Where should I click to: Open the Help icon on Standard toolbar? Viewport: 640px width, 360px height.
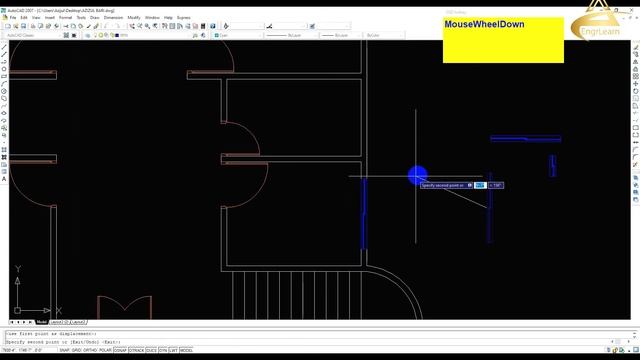coord(213,26)
